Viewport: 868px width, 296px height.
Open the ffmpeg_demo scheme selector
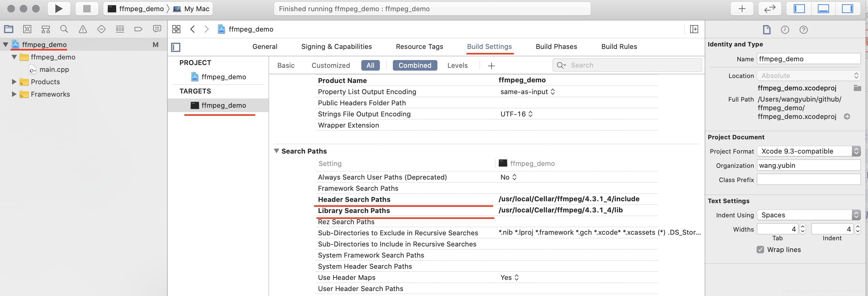point(136,9)
